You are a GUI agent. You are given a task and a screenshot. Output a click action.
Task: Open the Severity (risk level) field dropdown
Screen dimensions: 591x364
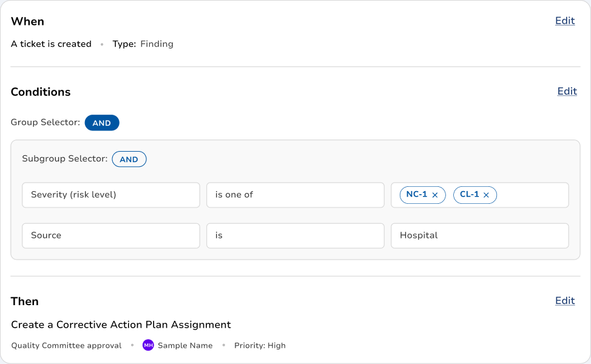point(111,195)
